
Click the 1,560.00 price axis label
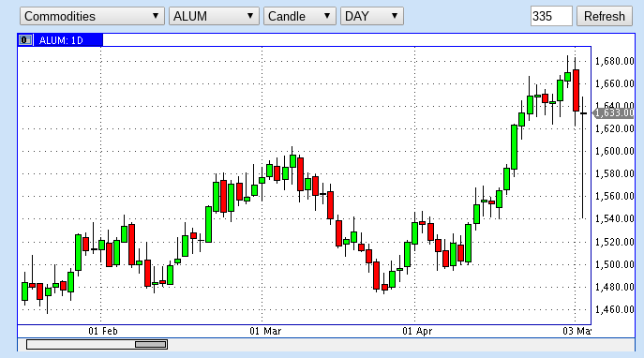(x=614, y=196)
